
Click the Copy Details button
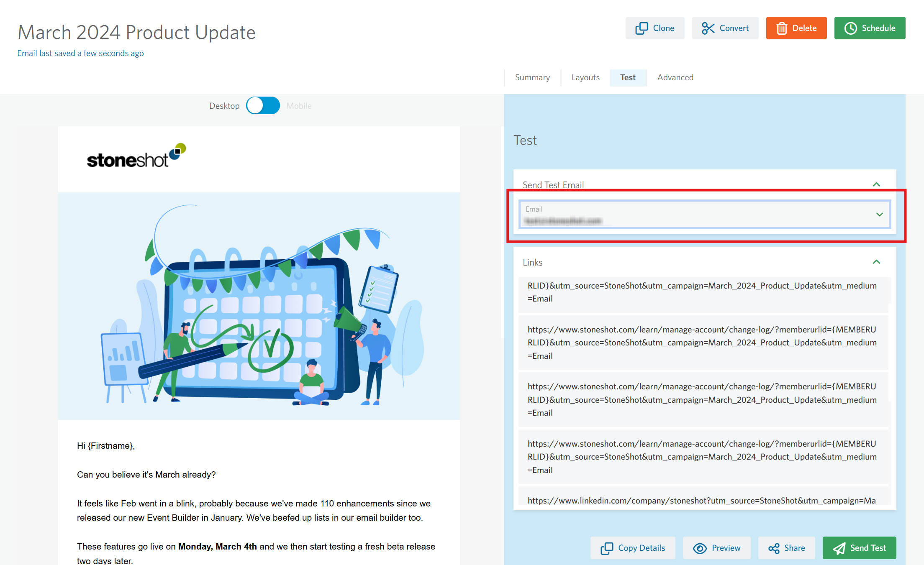(633, 548)
